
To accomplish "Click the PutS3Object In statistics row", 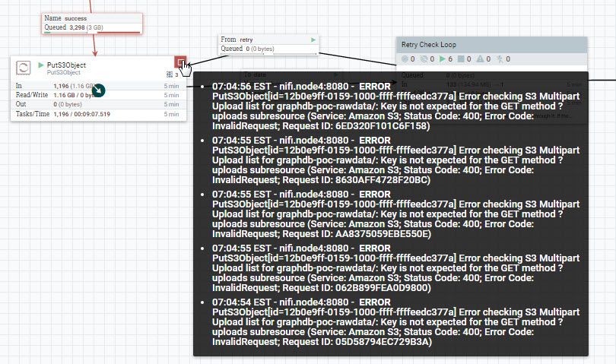I will [x=98, y=86].
